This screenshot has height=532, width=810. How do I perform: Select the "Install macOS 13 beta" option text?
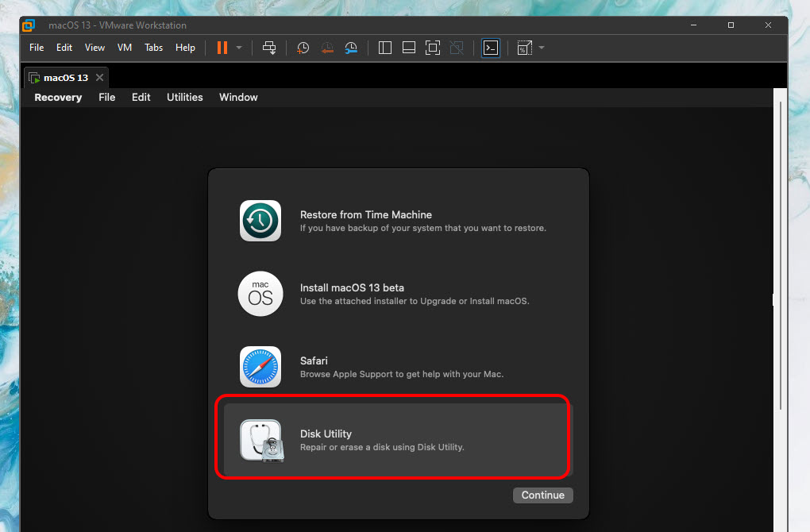coord(352,287)
